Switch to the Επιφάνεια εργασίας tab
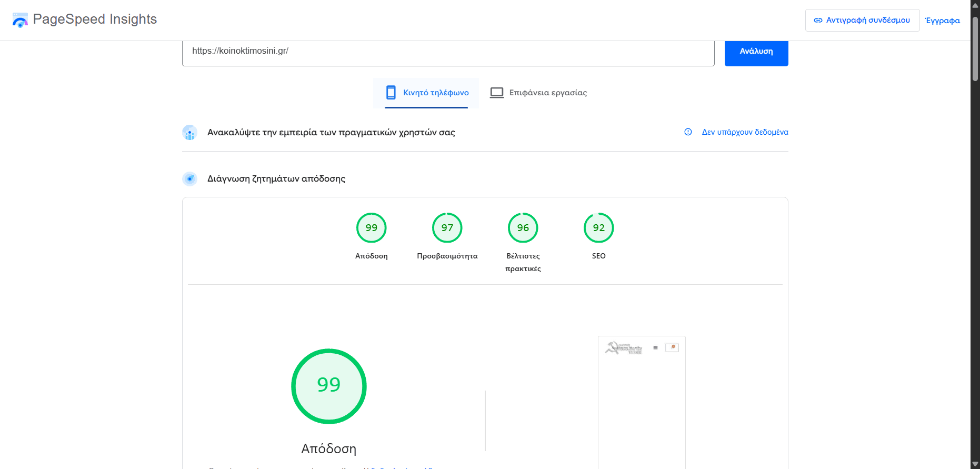The height and width of the screenshot is (469, 980). [547, 93]
